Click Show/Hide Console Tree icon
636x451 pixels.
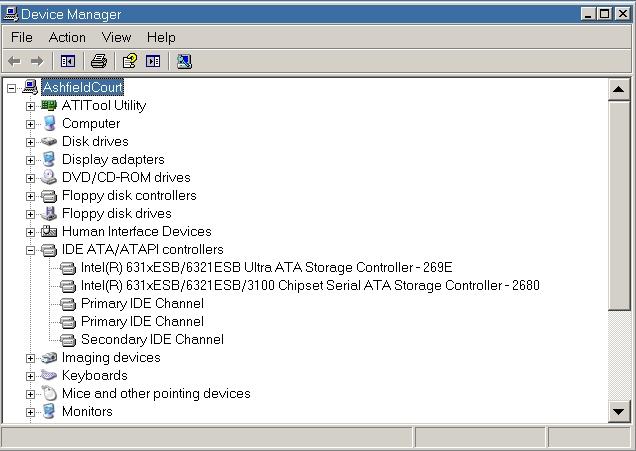pyautogui.click(x=68, y=61)
